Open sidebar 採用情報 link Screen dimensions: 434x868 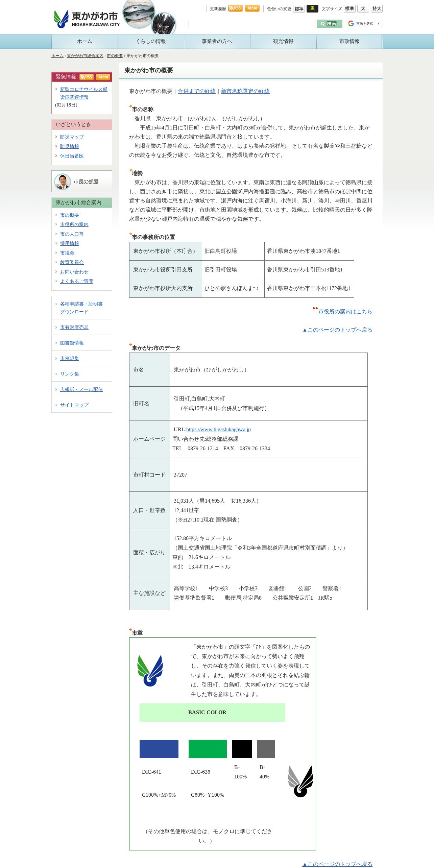(70, 243)
